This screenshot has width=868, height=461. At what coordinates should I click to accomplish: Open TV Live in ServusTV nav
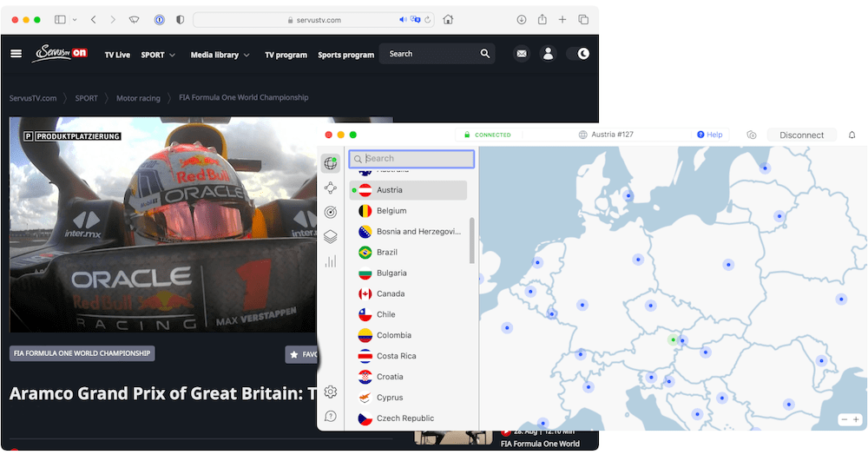tap(117, 55)
